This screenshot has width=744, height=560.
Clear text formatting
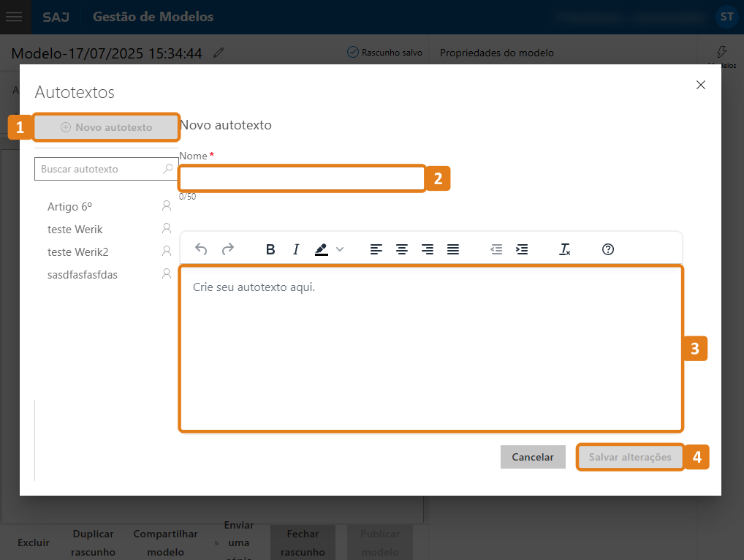564,249
